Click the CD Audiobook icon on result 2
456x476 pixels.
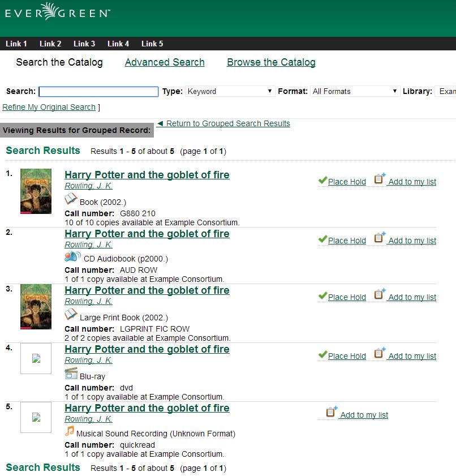click(x=72, y=256)
